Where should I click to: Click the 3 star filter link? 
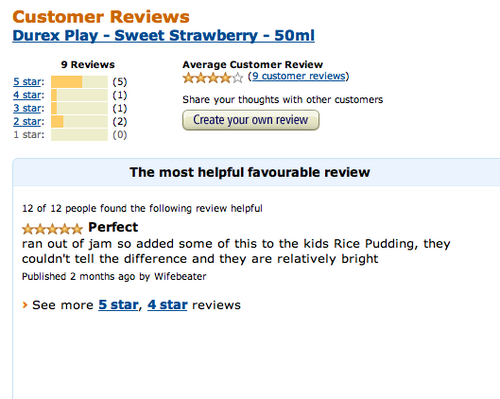[x=27, y=108]
